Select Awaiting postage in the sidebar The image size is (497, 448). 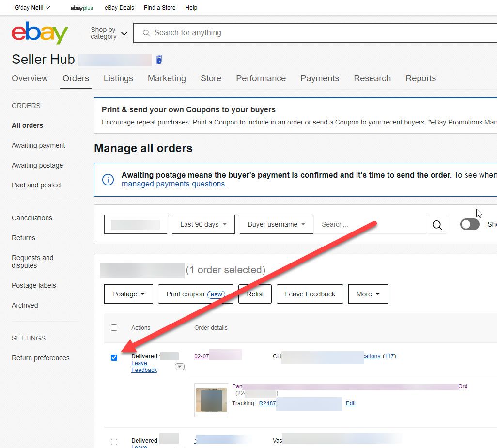(x=37, y=165)
